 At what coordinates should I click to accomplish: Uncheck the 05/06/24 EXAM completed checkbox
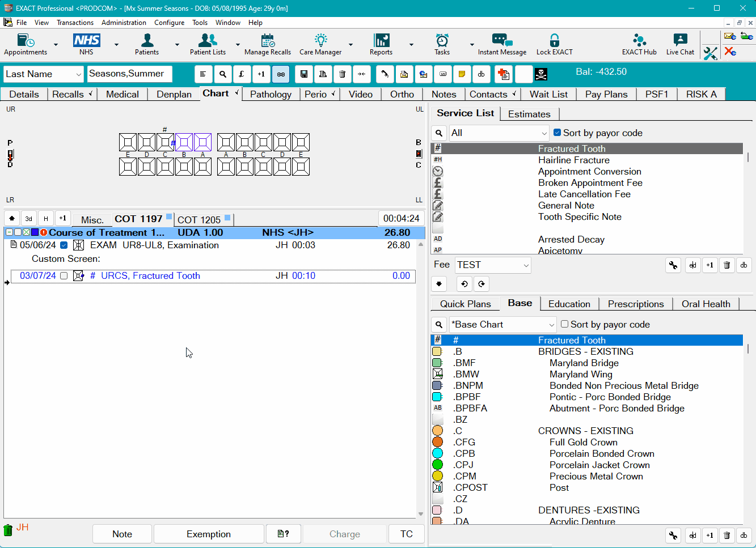64,245
